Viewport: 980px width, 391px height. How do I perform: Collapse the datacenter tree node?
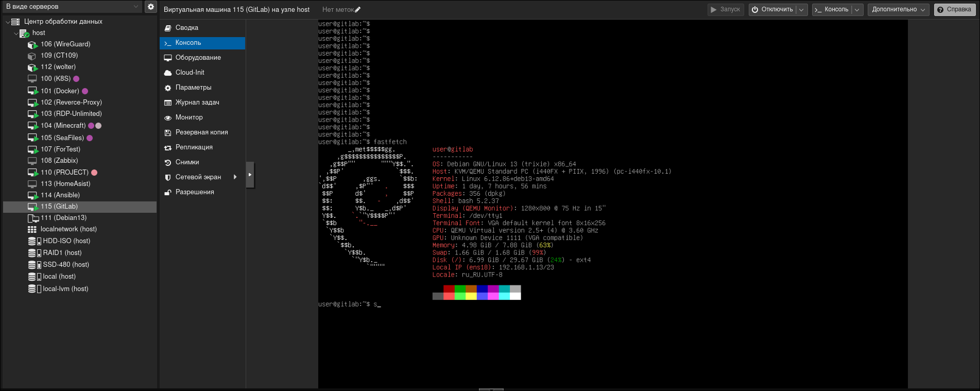click(x=8, y=22)
